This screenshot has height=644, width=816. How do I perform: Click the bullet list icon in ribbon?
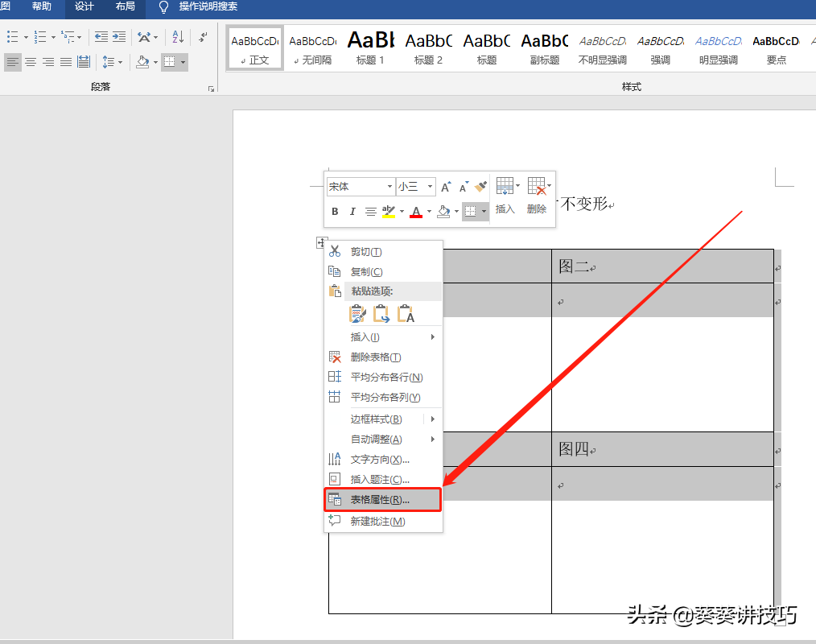point(13,37)
